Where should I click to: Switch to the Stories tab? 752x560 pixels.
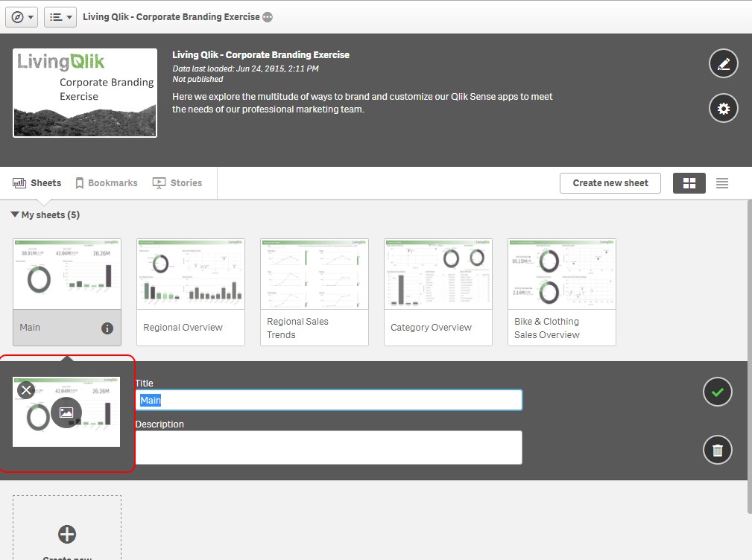[177, 182]
